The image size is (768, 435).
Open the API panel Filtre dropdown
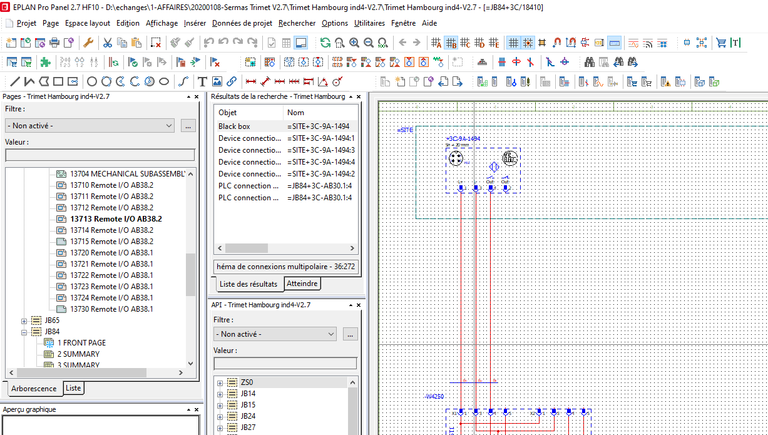pos(275,334)
